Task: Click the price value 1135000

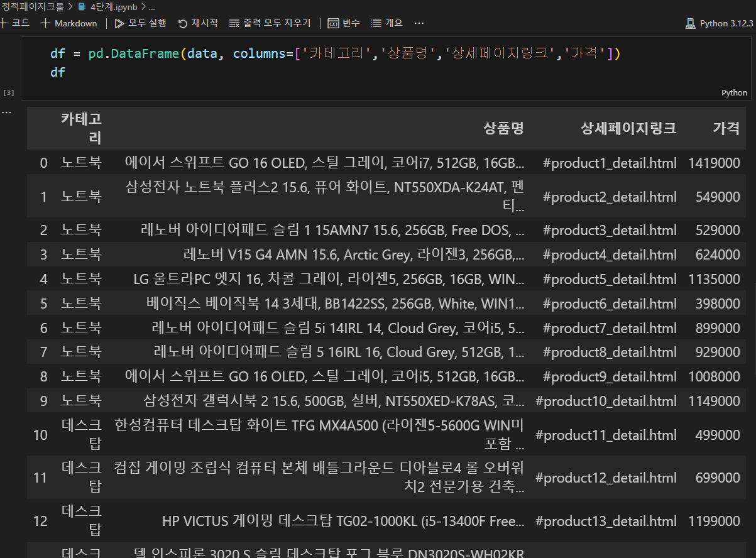Action: 714,279
